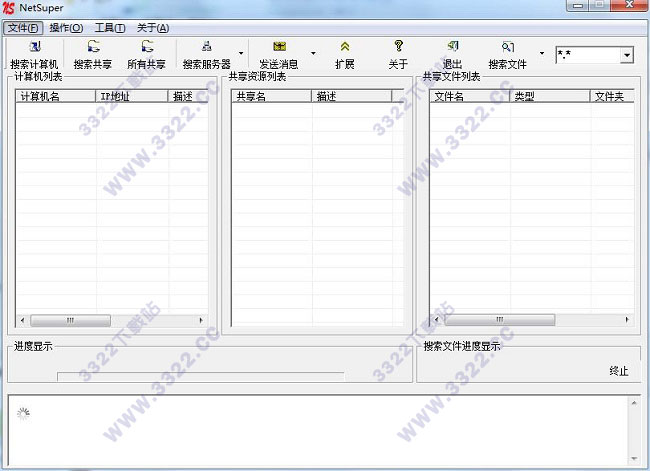The height and width of the screenshot is (471, 650).
Task: Click the 终止 stop button
Action: coord(618,371)
